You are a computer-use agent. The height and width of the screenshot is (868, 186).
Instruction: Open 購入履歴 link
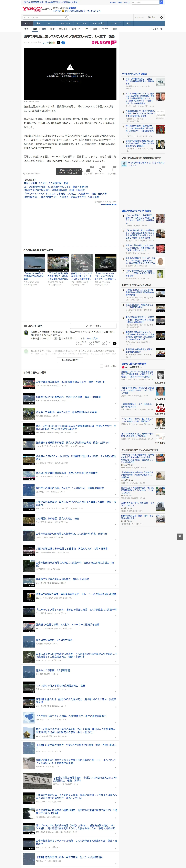coord(152,18)
